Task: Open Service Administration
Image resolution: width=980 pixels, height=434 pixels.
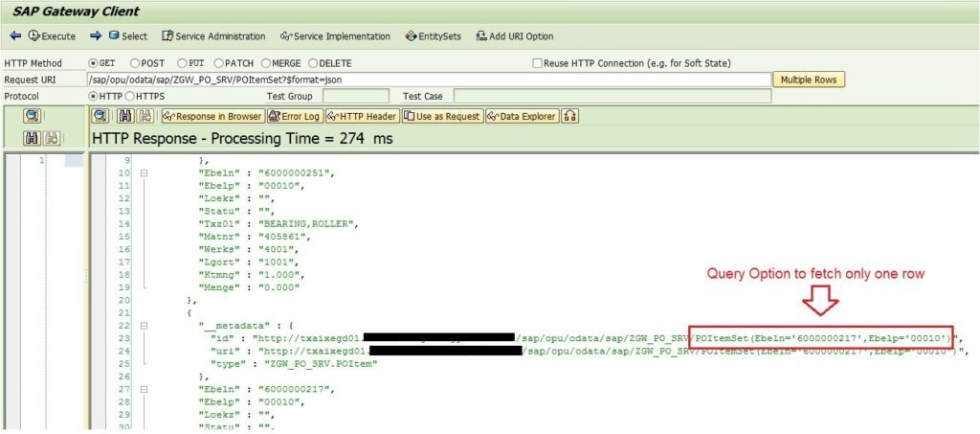Action: [x=213, y=36]
